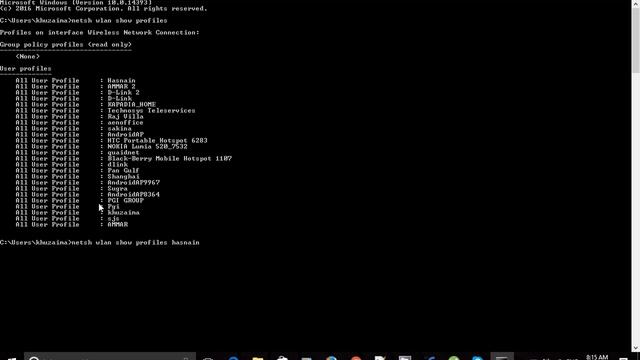Select the aenoffice profile entry
Screen dimensions: 640x360
pos(125,122)
